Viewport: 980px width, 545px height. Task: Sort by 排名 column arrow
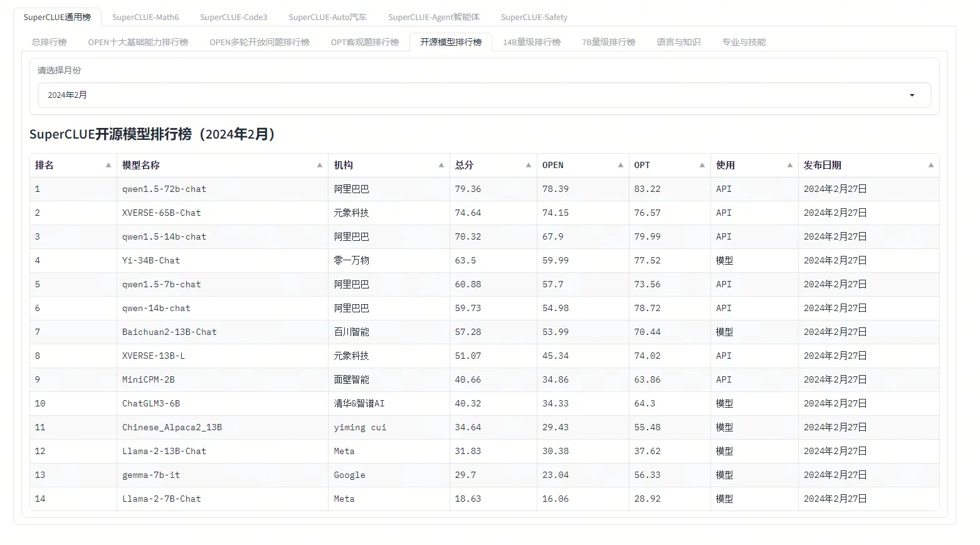[x=108, y=165]
